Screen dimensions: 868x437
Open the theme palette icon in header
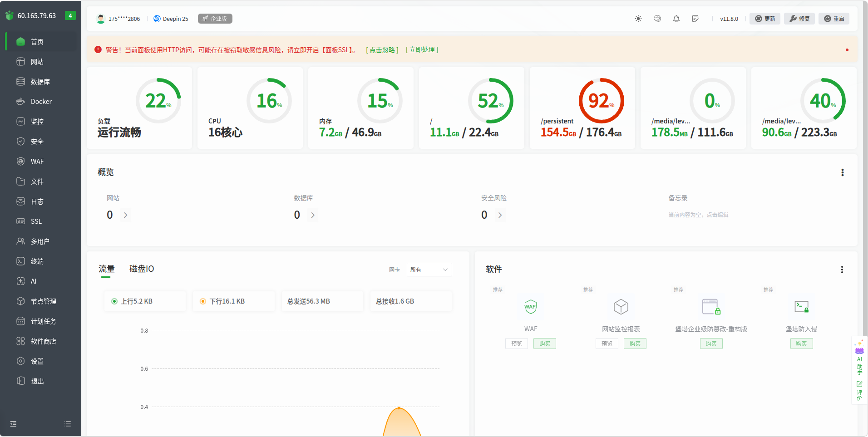(657, 19)
